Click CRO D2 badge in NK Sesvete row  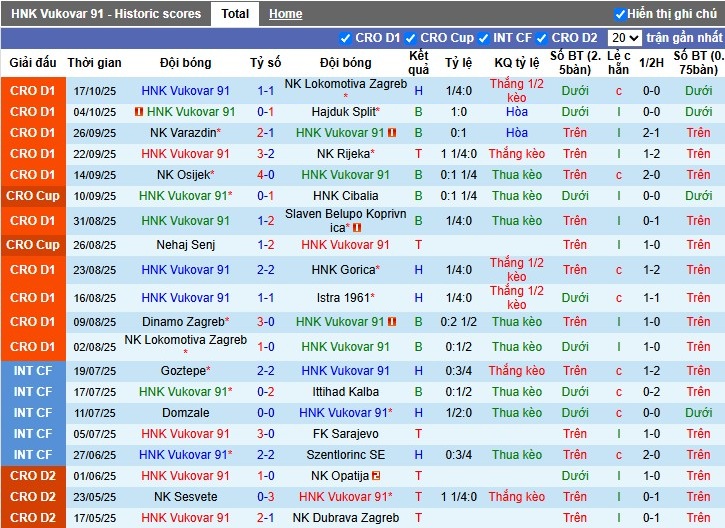[x=33, y=497]
